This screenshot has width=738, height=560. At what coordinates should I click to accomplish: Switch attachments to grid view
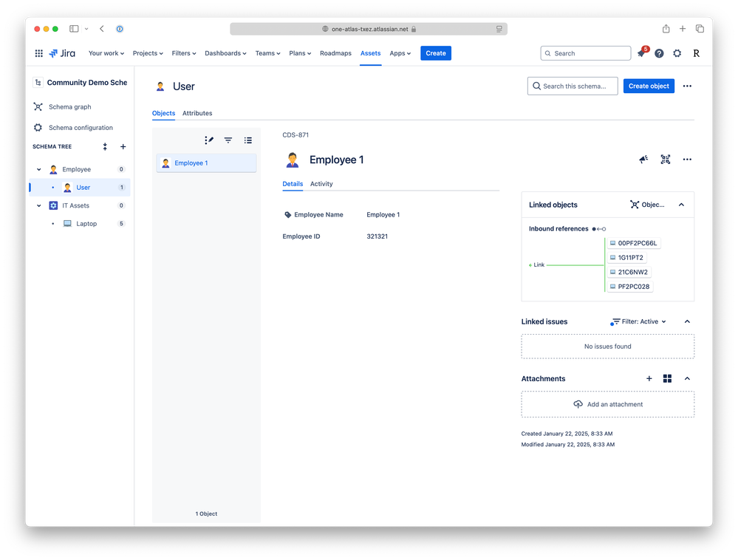(667, 379)
